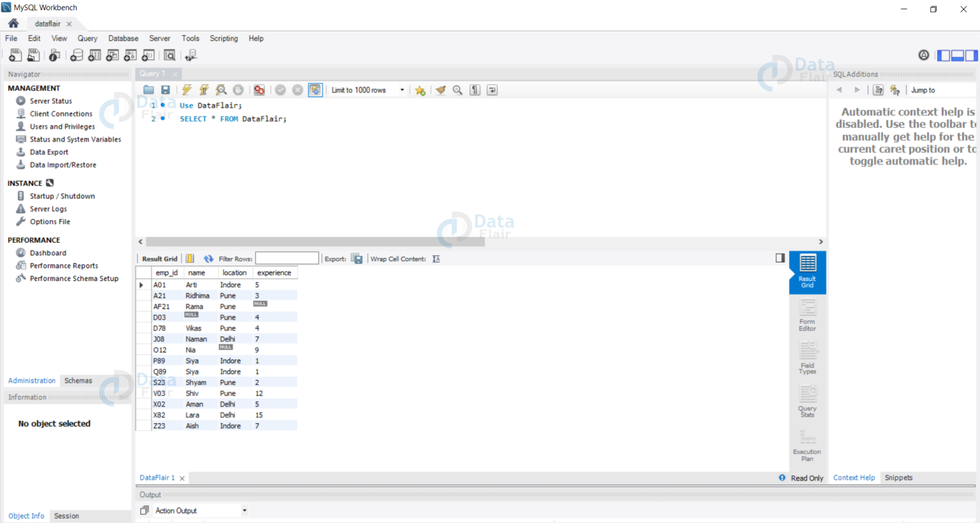Switch to the Schemas tab
Screen dimensions: 980x523
tap(78, 381)
